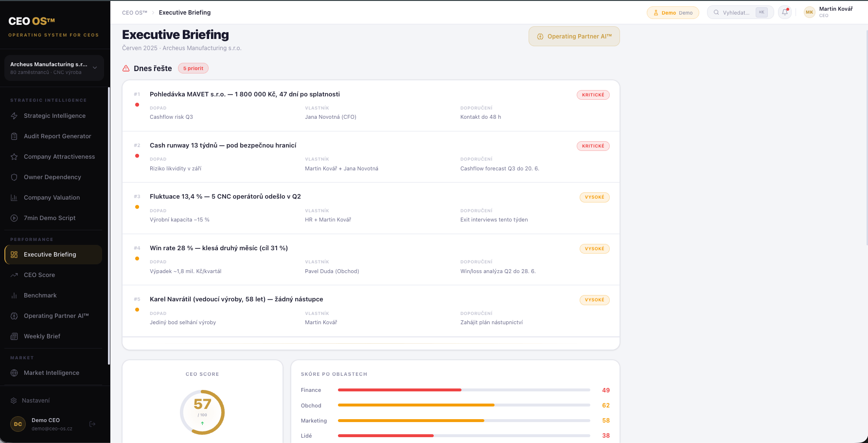This screenshot has height=443, width=868.
Task: Click the Executive Briefing grid icon
Action: [x=14, y=255]
